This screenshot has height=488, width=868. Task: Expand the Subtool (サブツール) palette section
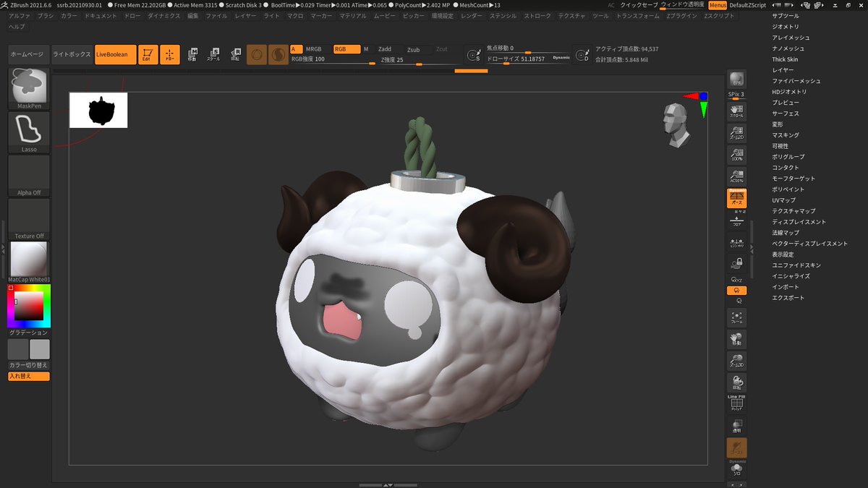[786, 15]
